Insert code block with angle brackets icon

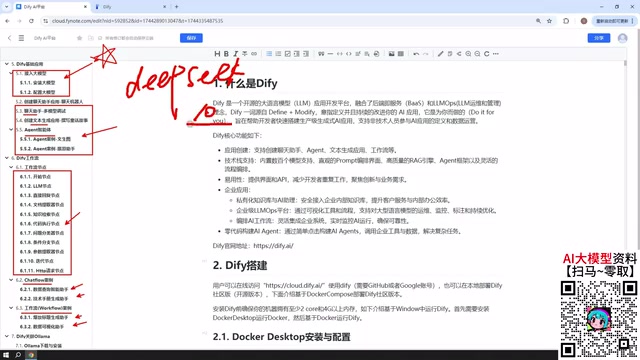click(349, 54)
